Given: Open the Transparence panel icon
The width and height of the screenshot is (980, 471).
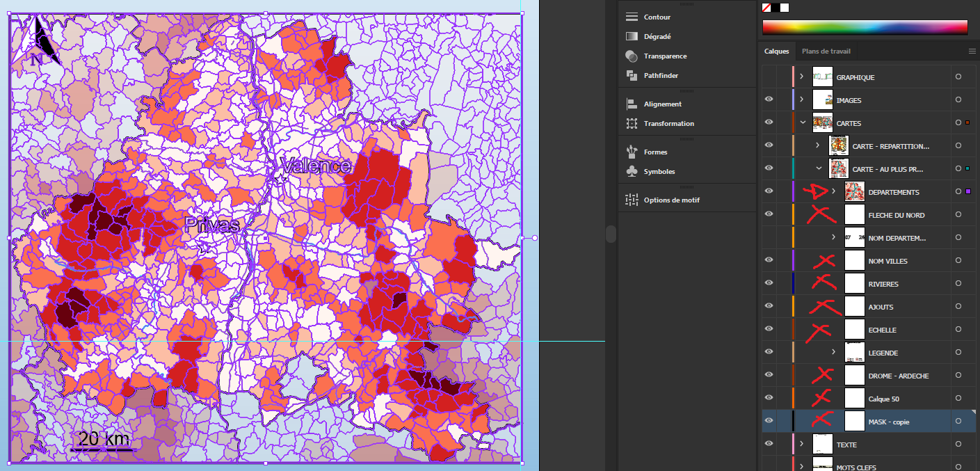Looking at the screenshot, I should pyautogui.click(x=632, y=56).
